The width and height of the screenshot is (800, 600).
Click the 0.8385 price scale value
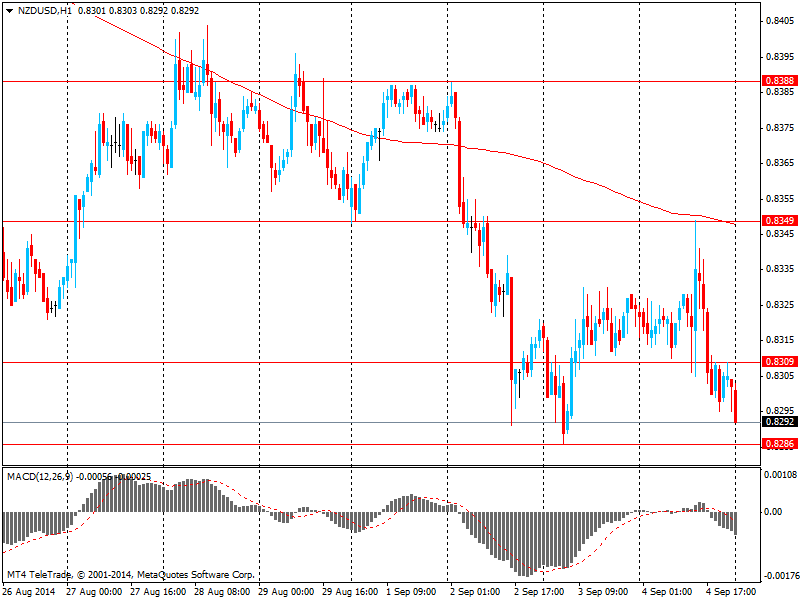780,92
